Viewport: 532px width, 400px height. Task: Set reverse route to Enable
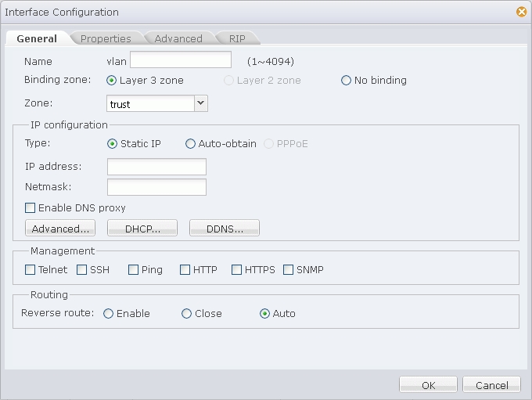(108, 313)
